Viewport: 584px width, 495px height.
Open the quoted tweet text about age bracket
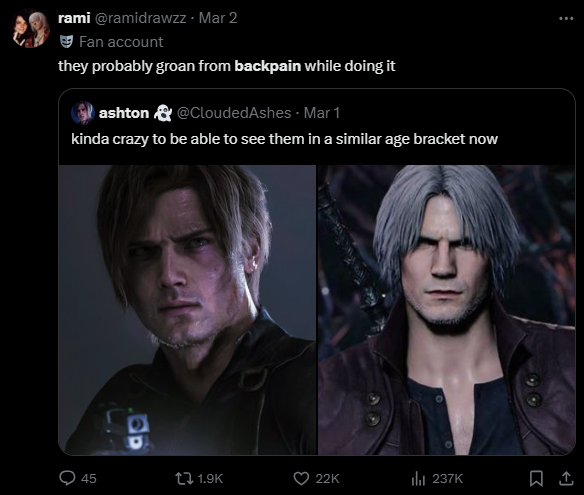pos(285,139)
